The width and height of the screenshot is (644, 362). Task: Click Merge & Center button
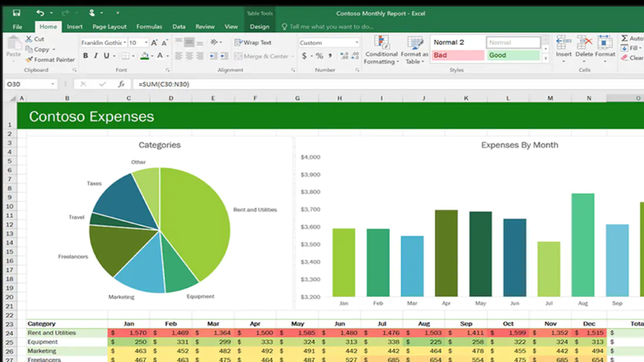tap(262, 56)
